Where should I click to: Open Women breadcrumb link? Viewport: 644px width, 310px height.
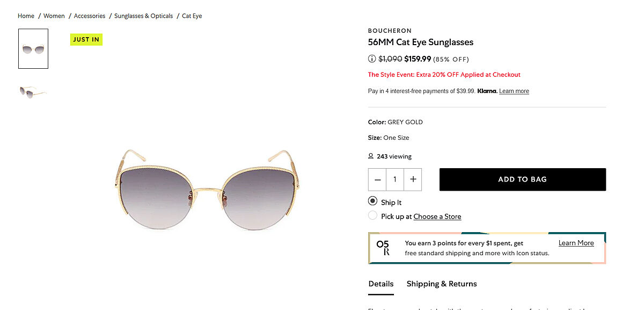(54, 16)
